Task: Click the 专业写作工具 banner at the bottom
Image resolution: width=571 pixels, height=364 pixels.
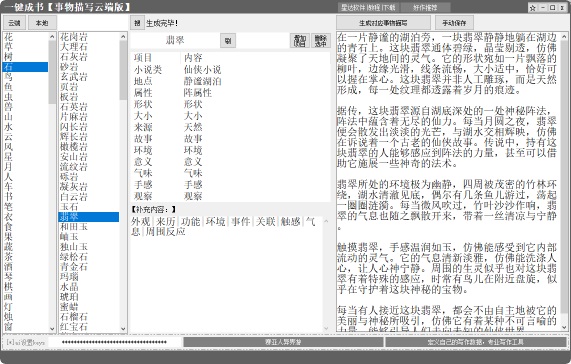Action: pyautogui.click(x=475, y=342)
